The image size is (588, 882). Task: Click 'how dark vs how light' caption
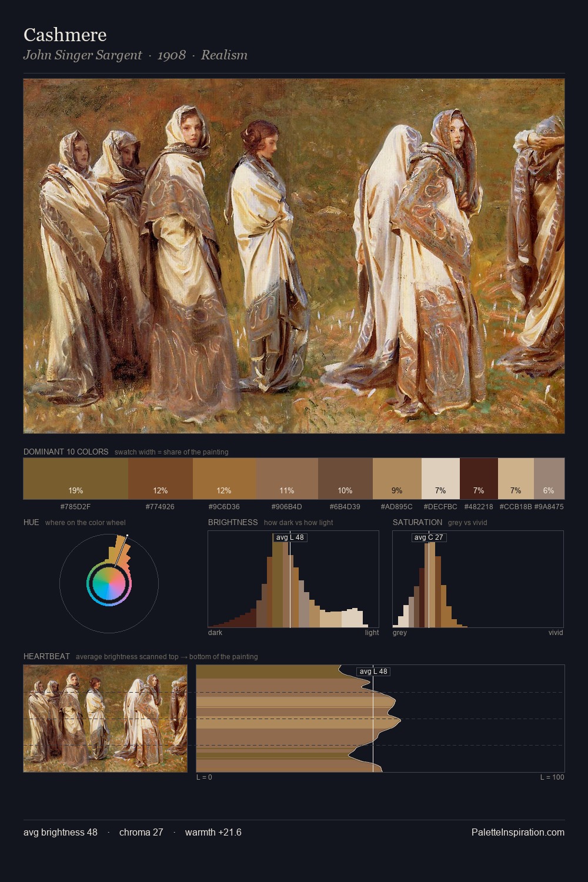299,523
